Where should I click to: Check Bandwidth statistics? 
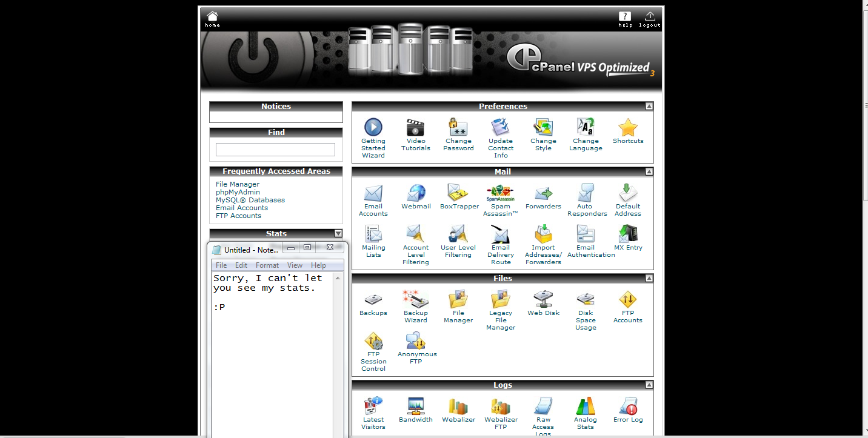pos(416,407)
